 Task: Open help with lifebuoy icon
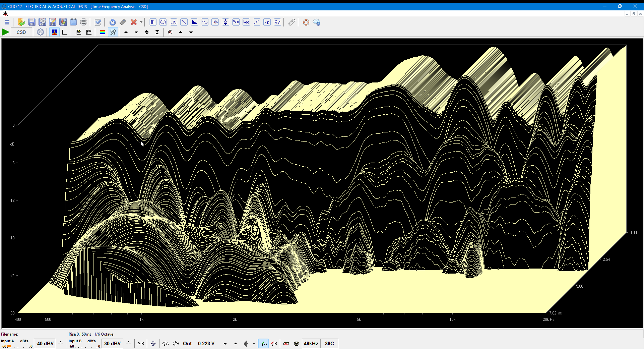click(306, 22)
